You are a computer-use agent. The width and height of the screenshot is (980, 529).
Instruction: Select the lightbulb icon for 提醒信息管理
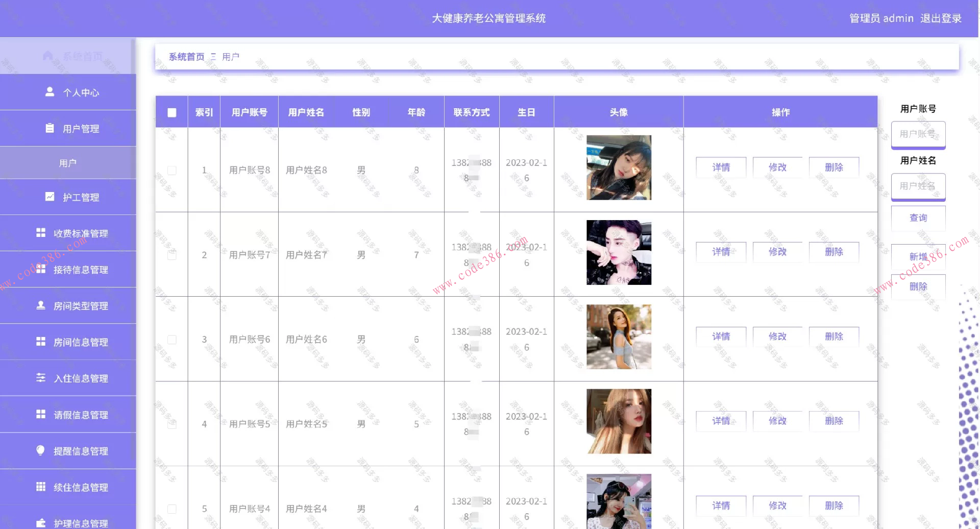click(41, 450)
